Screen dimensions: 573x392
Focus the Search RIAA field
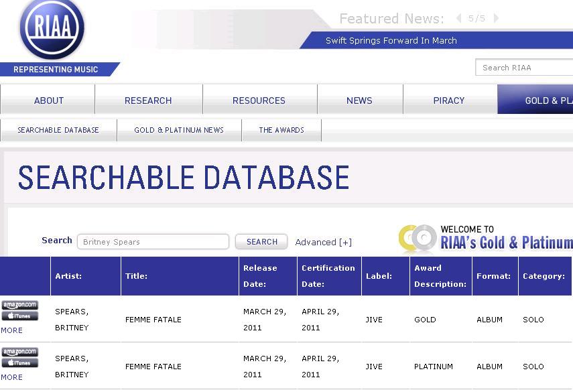(524, 68)
